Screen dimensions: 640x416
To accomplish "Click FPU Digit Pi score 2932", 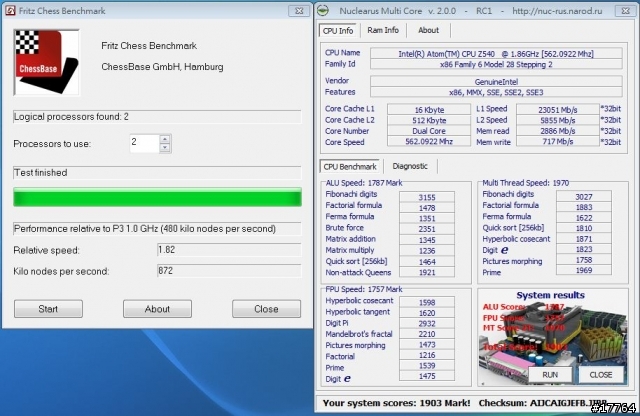I will tap(427, 323).
